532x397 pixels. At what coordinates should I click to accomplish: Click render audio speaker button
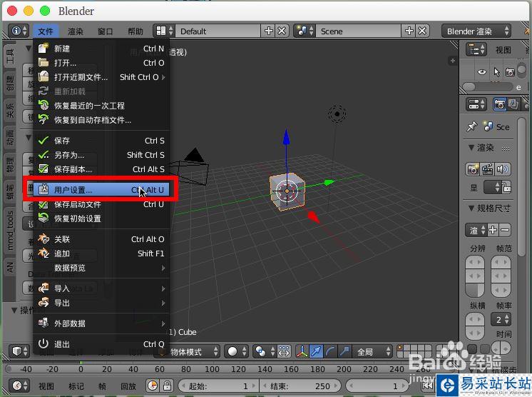[503, 169]
